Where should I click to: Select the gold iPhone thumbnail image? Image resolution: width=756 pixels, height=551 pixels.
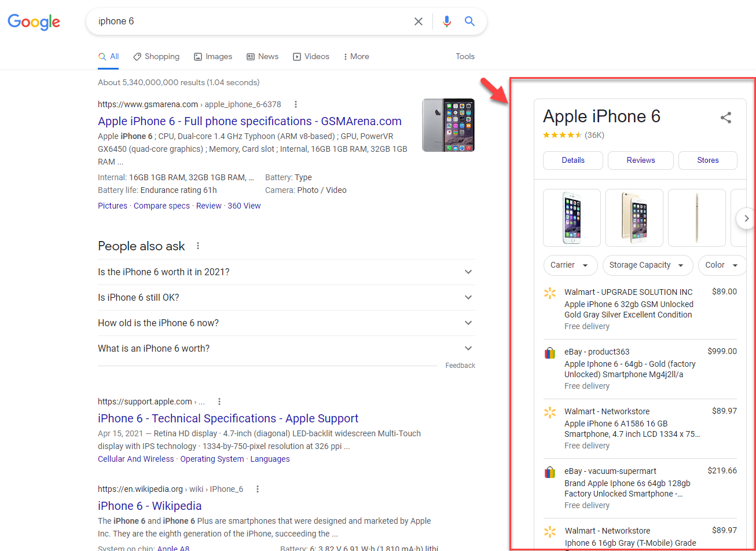(x=634, y=218)
